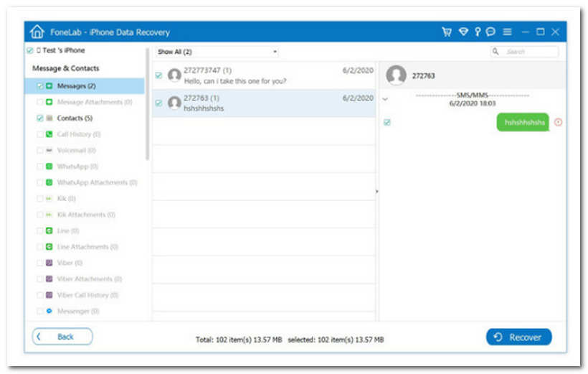
Task: Click the Back button
Action: coord(62,337)
